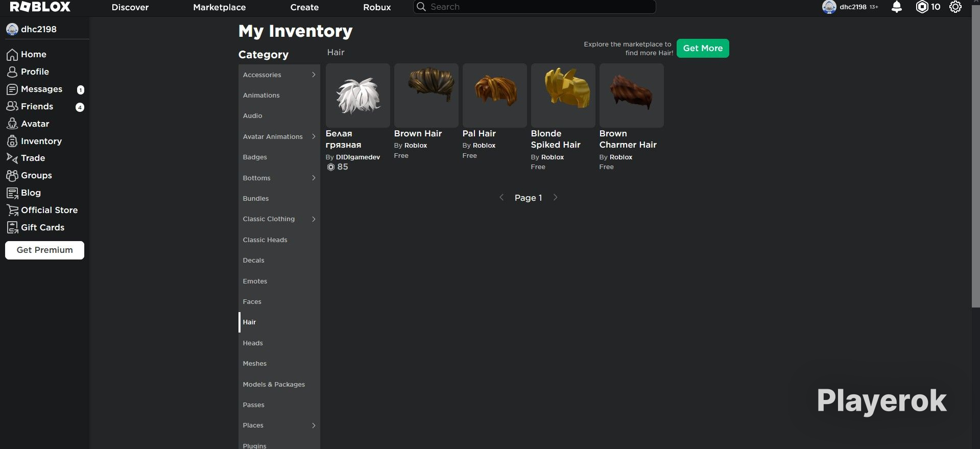
Task: Expand the Avatar Animations category arrow
Action: 314,136
